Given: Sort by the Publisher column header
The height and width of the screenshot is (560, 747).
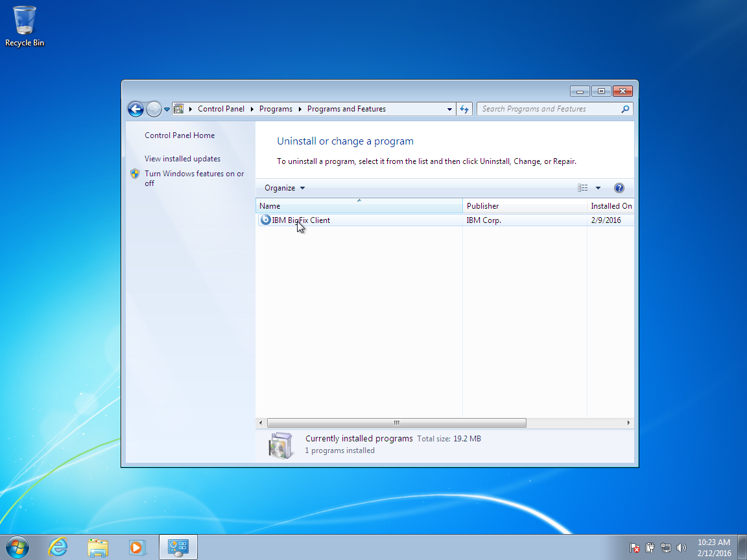Looking at the screenshot, I should pos(525,206).
